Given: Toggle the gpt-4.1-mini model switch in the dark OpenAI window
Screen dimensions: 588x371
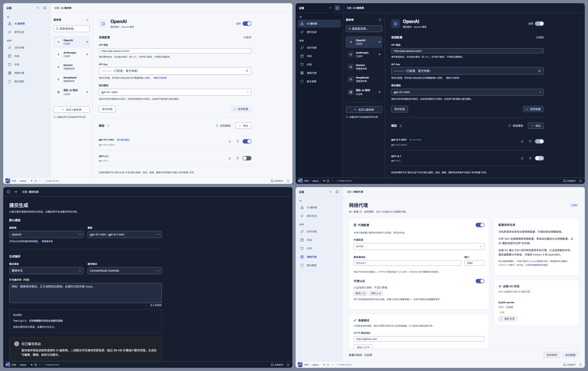Looking at the screenshot, I should [539, 141].
